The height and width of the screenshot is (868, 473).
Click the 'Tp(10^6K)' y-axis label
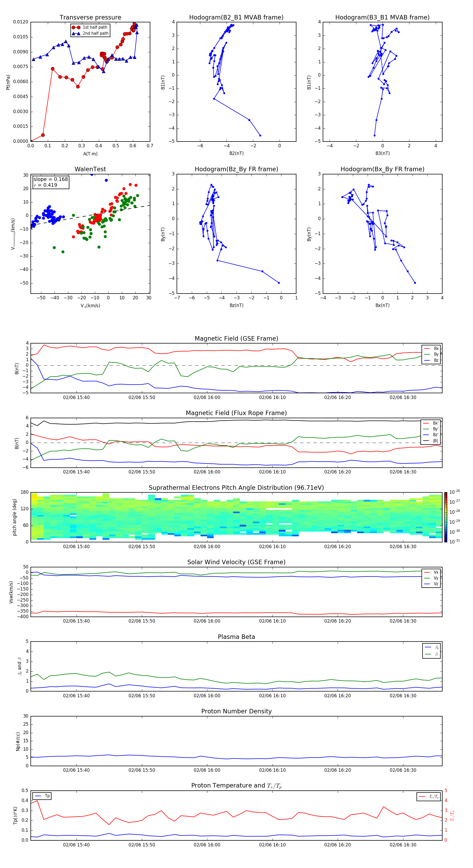click(x=15, y=815)
